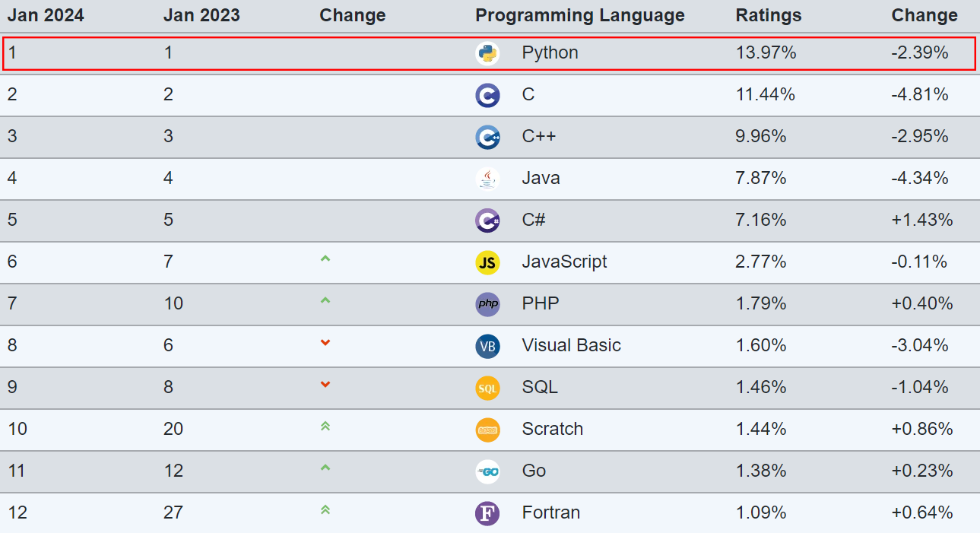Select the JavaScript language name
980x533 pixels.
(564, 262)
